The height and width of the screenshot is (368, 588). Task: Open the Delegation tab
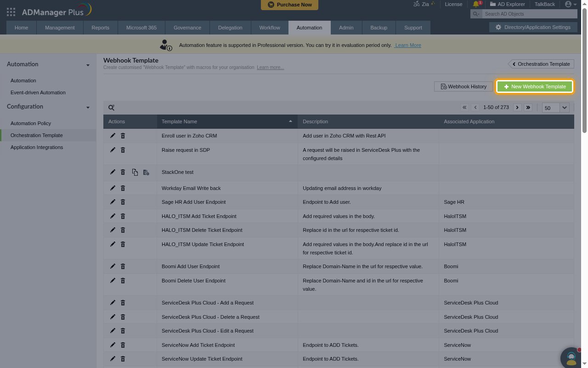pyautogui.click(x=230, y=28)
